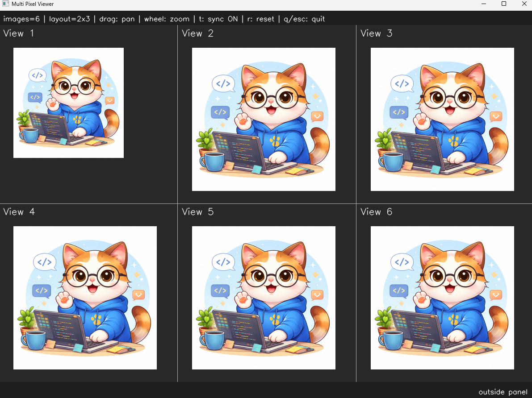Click the Multi Pixel Viewer app icon
Screen dimensions: 532x398
tap(5, 4)
